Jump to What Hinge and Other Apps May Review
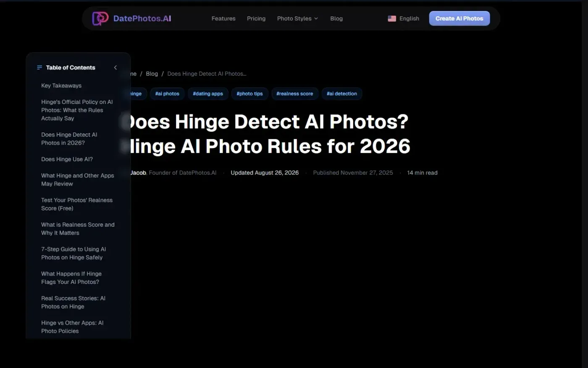588x368 pixels. [x=78, y=180]
